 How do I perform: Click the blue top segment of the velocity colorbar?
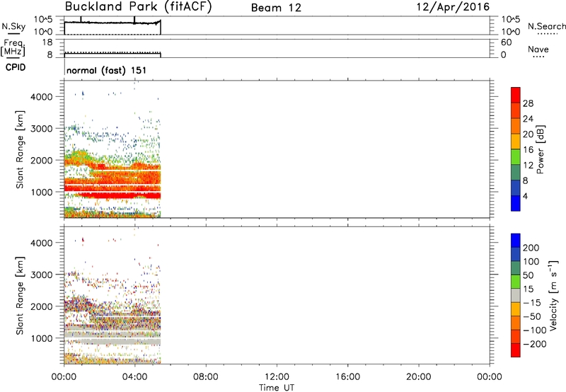pos(516,241)
